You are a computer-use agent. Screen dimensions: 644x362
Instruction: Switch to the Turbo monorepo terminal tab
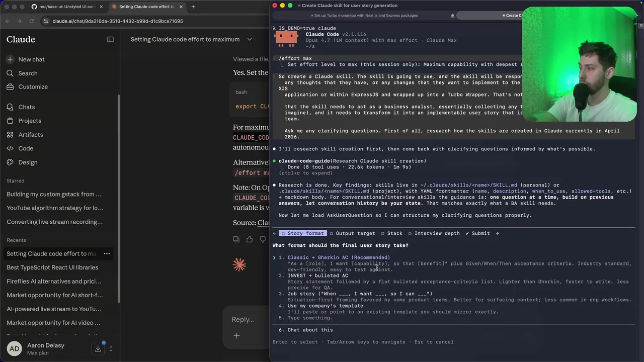[x=364, y=16]
